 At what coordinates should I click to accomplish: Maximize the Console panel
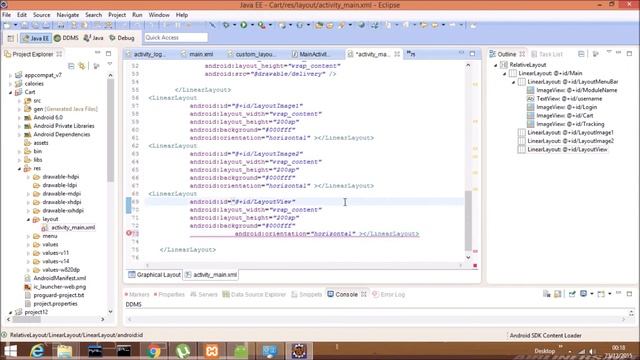pyautogui.click(x=629, y=293)
